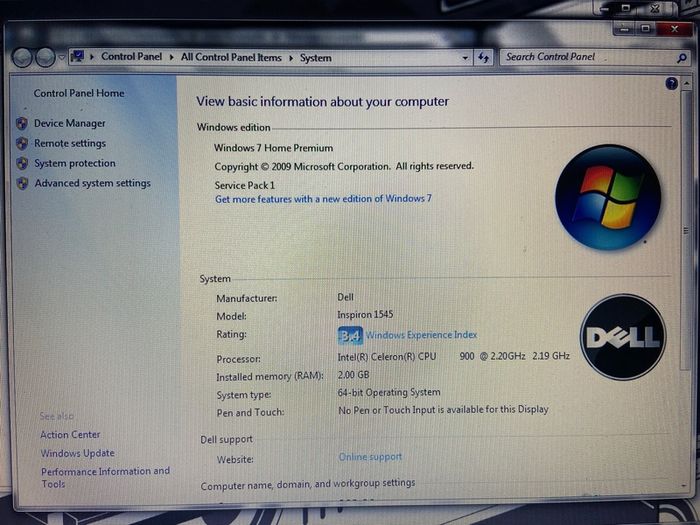700x525 pixels.
Task: Open address bar history dropdown
Action: click(x=465, y=58)
